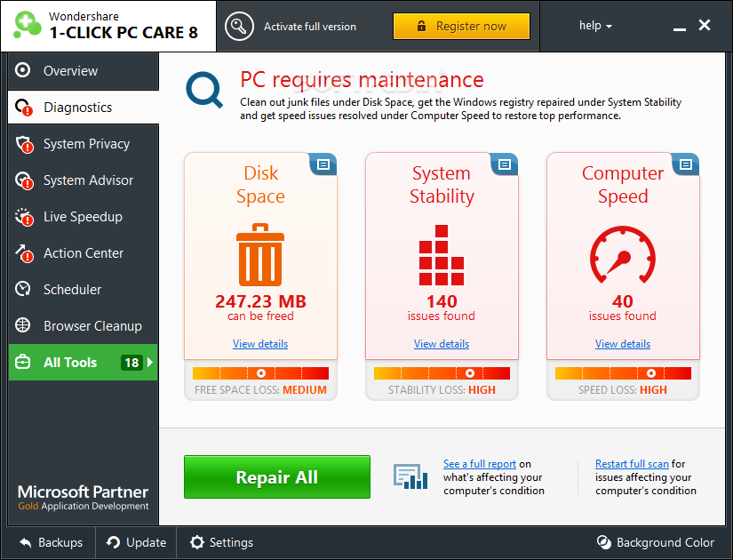Click the System Privacy shield icon
Viewport: 733px width, 560px height.
[24, 144]
